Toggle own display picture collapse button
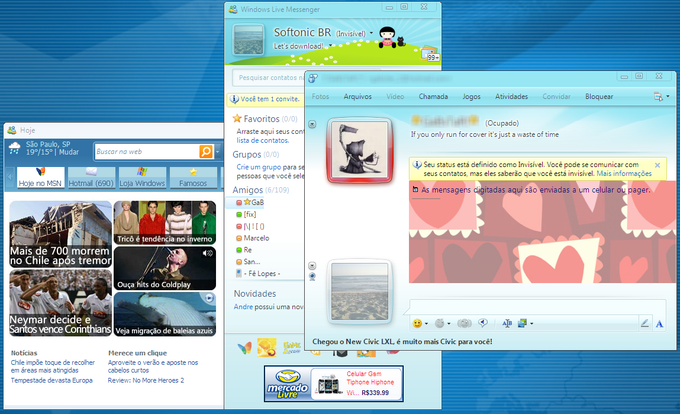Image resolution: width=680 pixels, height=414 pixels. 312,266
